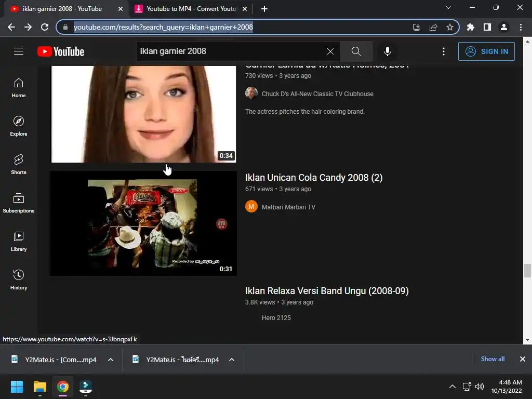Clear the search box with X
Screen dimensions: 532x399
point(330,51)
